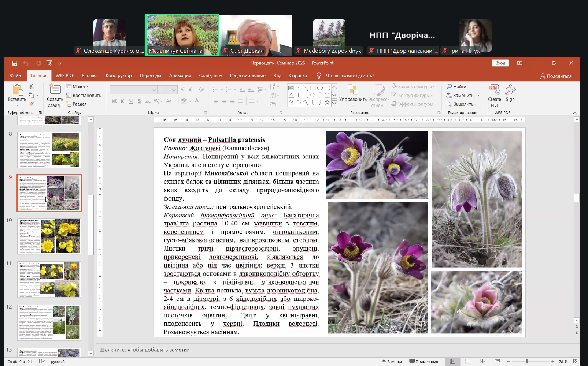588x366 pixels.
Task: Click the Cut scissors icon
Action: [x=31, y=87]
